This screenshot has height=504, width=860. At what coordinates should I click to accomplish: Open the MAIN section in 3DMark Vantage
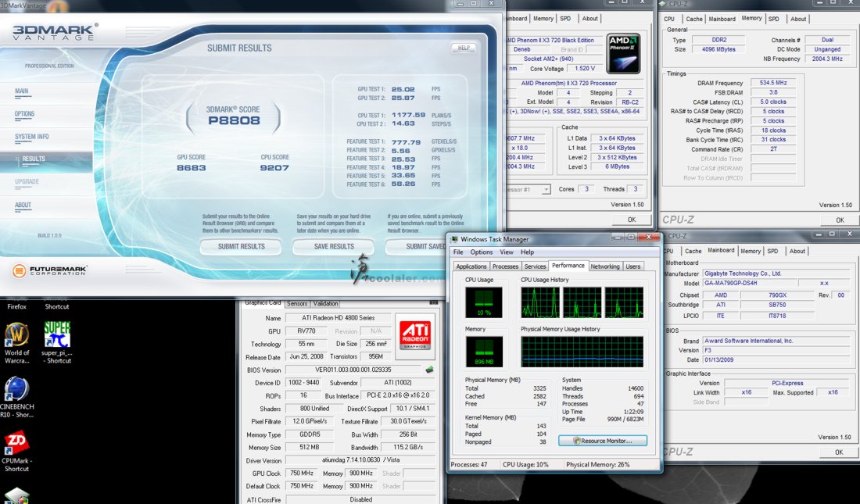[x=21, y=91]
